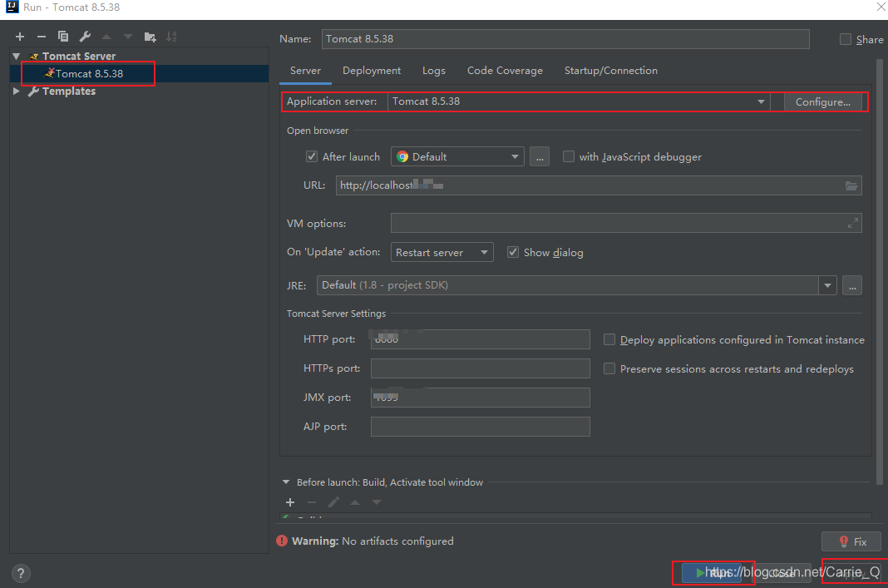The width and height of the screenshot is (888, 588).
Task: Enable Preserve sessions across restarts checkbox
Action: tap(609, 368)
